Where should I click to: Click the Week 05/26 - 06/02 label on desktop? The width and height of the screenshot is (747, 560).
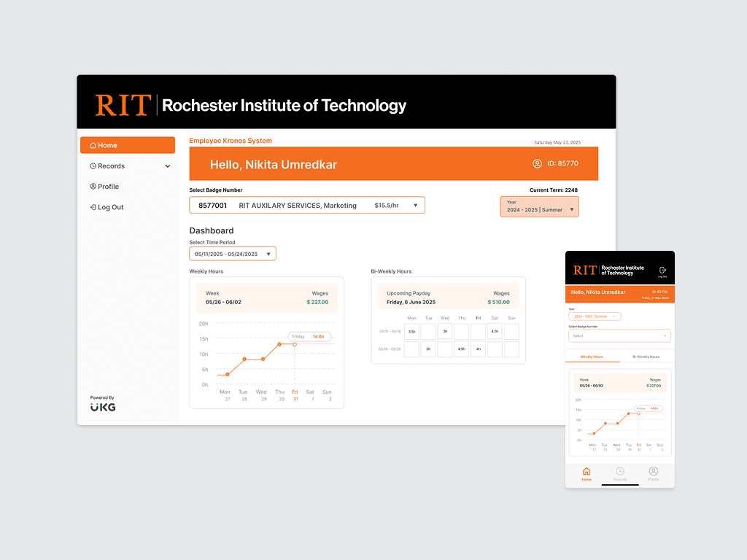[x=223, y=297]
